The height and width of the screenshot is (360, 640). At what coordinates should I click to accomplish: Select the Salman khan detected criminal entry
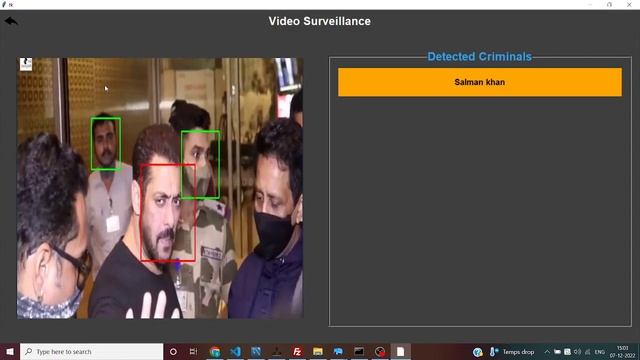[480, 82]
